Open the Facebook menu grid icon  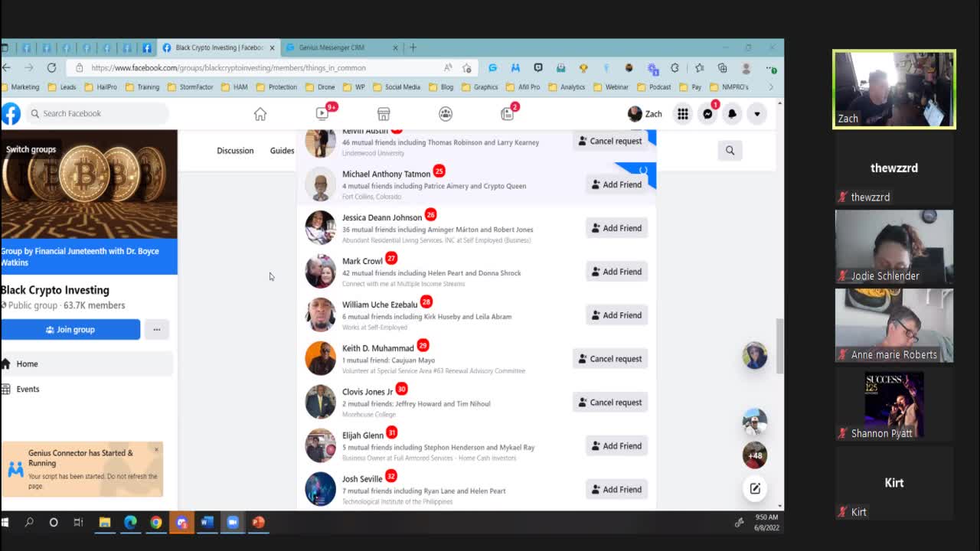point(682,114)
